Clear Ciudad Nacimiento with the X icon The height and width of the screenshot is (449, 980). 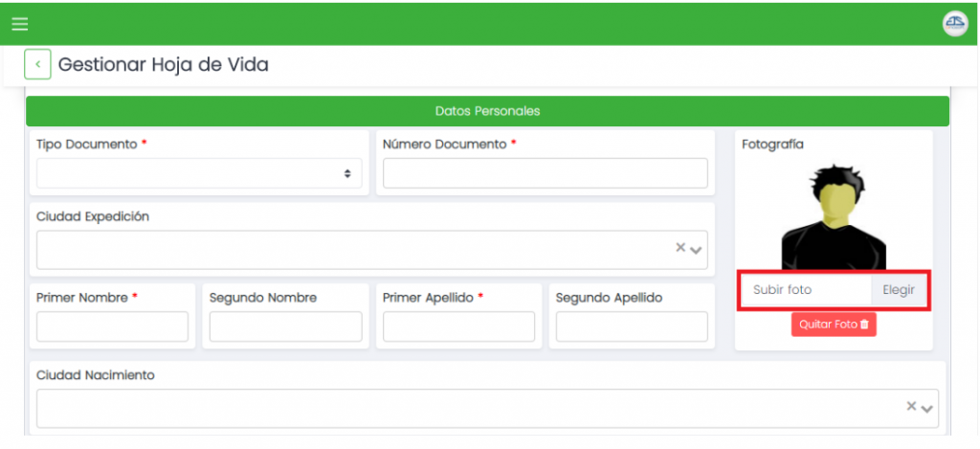pos(912,406)
